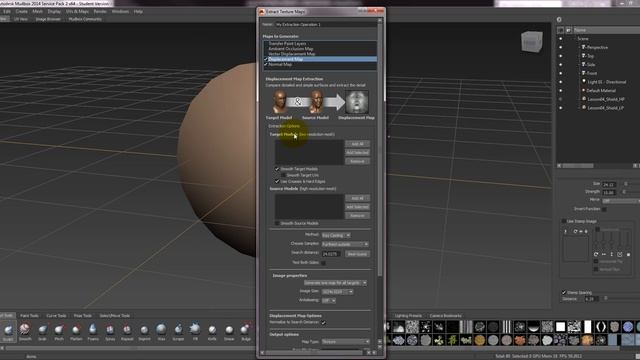Viewport: 640px width, 360px height.
Task: Select Vector Displacement Map in list
Action: coord(291,54)
